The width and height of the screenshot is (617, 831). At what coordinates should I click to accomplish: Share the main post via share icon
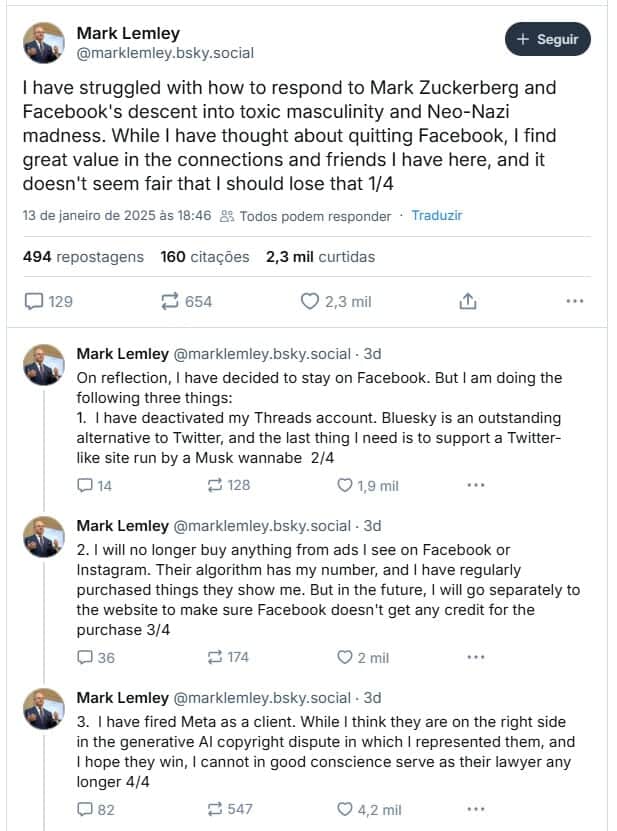point(468,302)
